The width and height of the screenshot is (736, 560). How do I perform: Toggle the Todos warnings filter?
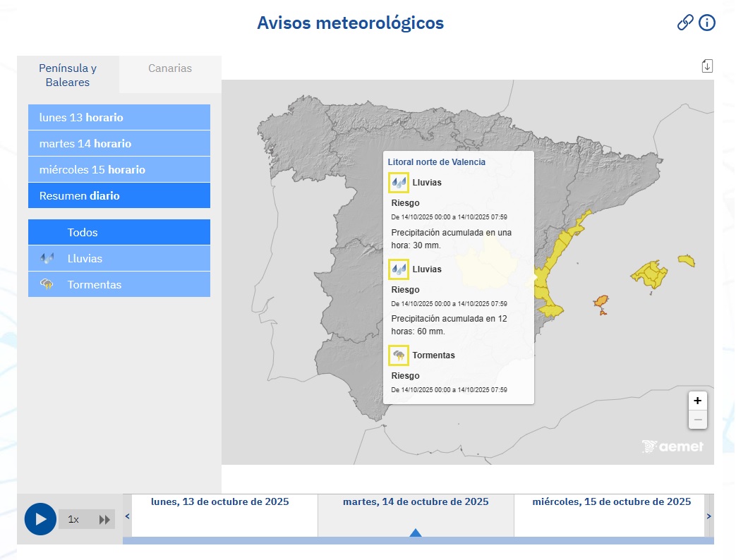(119, 232)
